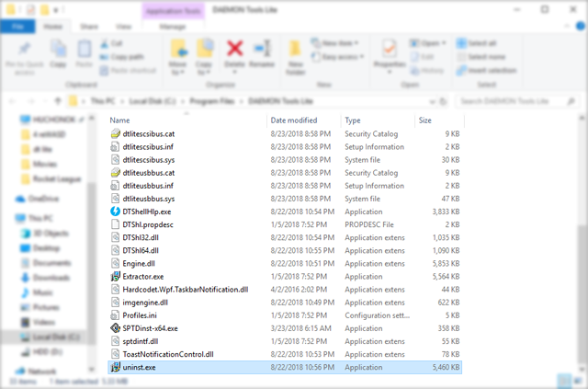Select the ToastNotificationControl.dll file name
Image resolution: width=588 pixels, height=389 pixels.
(x=168, y=354)
